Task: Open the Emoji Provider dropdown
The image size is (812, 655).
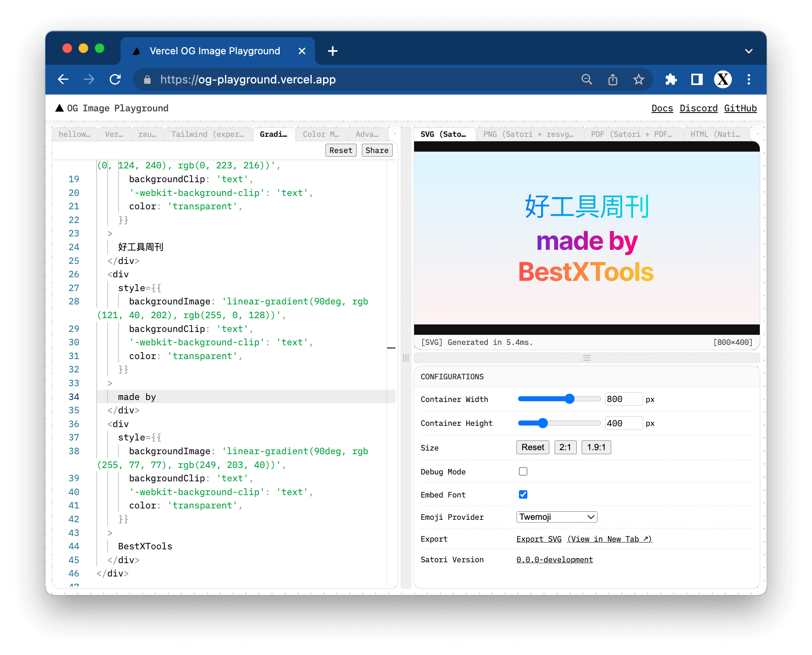Action: coord(557,517)
